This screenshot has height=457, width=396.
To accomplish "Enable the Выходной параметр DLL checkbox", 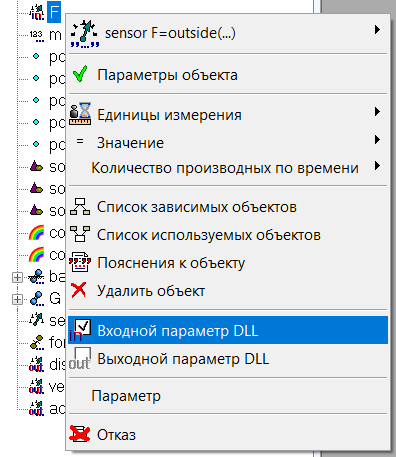I will 83,355.
